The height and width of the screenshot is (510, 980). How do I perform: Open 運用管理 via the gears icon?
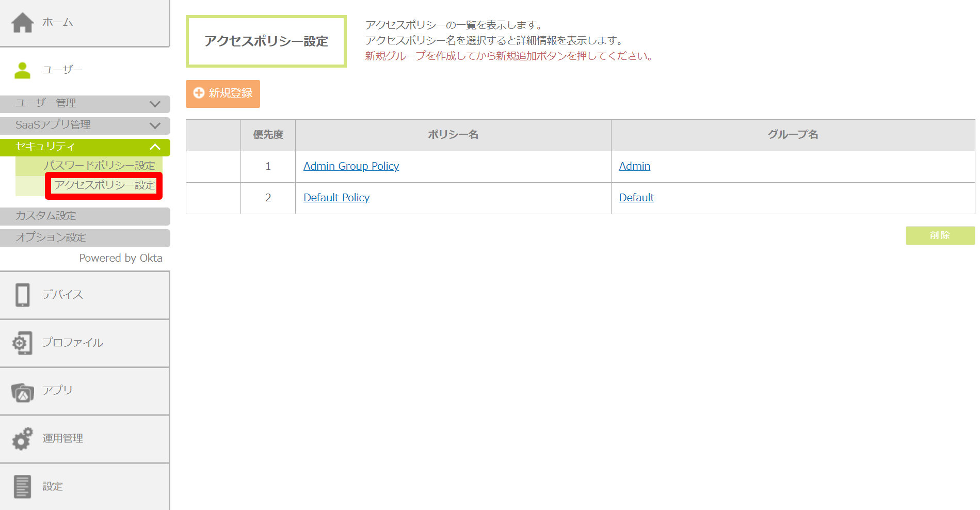(23, 439)
